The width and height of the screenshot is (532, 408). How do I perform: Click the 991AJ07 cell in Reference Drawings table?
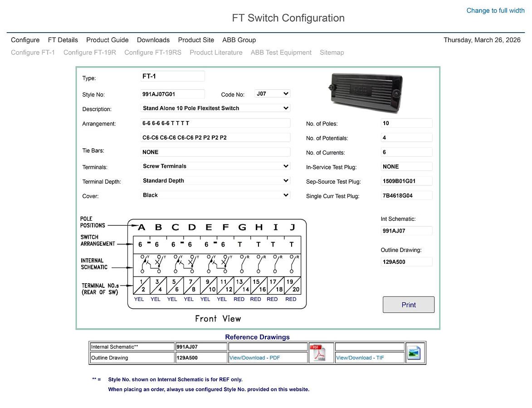[x=201, y=347]
